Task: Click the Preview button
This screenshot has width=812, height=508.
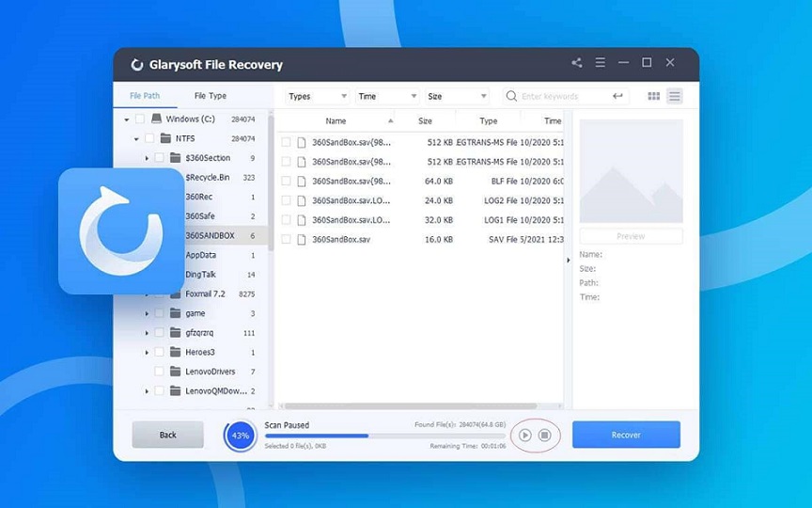Action: [x=631, y=236]
